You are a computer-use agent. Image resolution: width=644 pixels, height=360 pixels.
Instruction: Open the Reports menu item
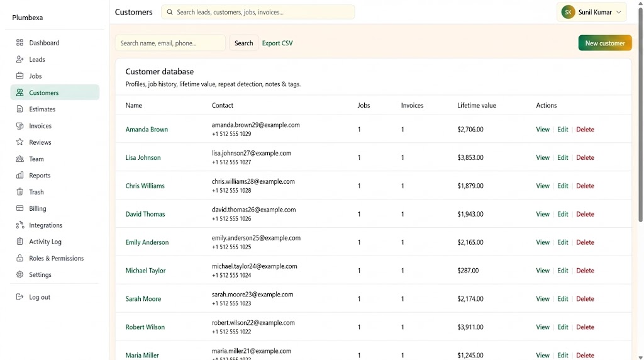click(55, 175)
